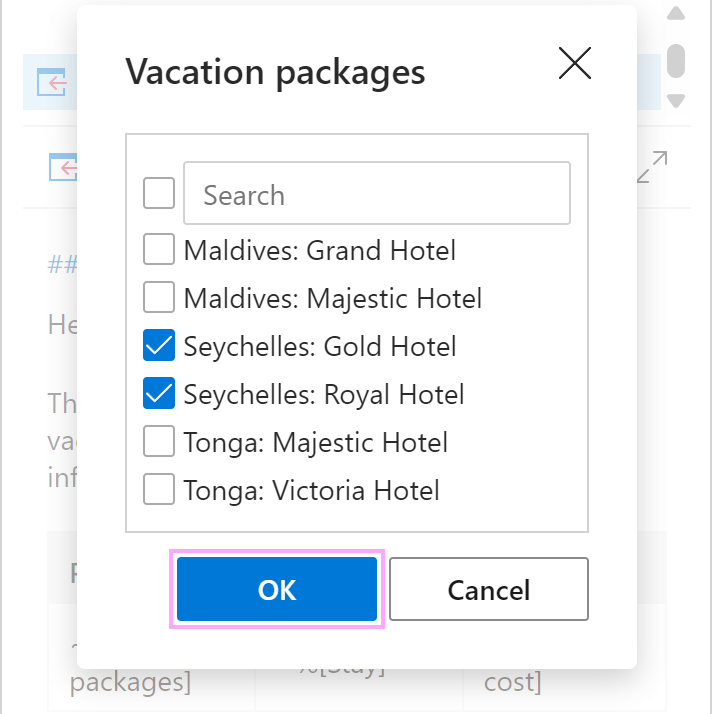Image resolution: width=712 pixels, height=714 pixels.
Task: Click the Cancel button
Action: tap(489, 589)
